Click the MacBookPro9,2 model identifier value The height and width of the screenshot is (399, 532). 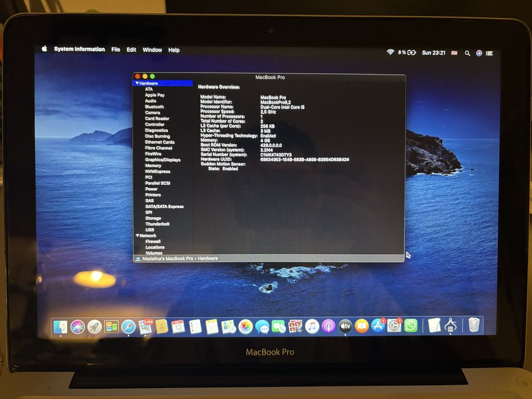pos(275,102)
